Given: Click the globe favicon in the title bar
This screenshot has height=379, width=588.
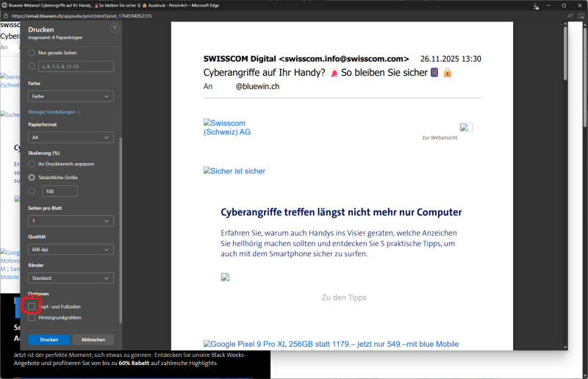Looking at the screenshot, I should pos(4,4).
